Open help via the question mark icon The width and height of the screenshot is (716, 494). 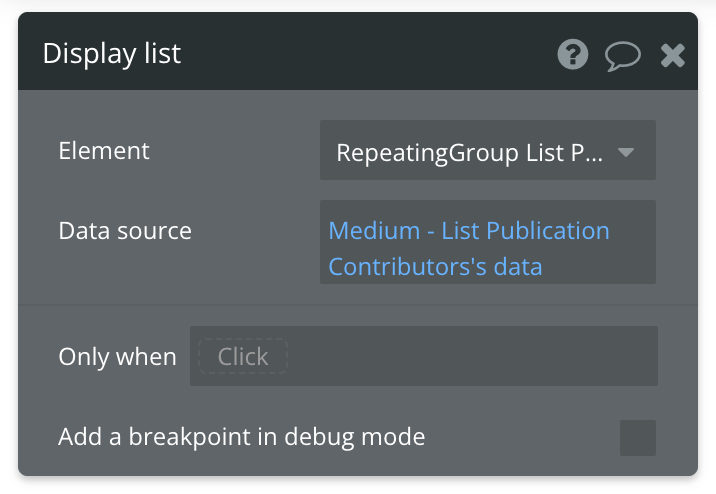point(573,54)
